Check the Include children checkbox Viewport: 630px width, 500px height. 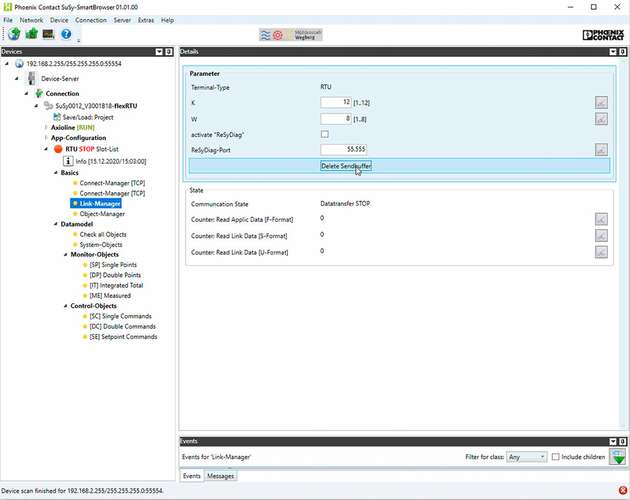(557, 457)
